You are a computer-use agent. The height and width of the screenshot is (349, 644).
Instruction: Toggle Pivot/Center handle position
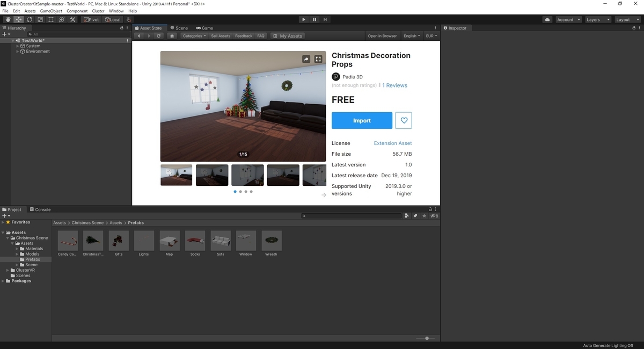pos(91,19)
